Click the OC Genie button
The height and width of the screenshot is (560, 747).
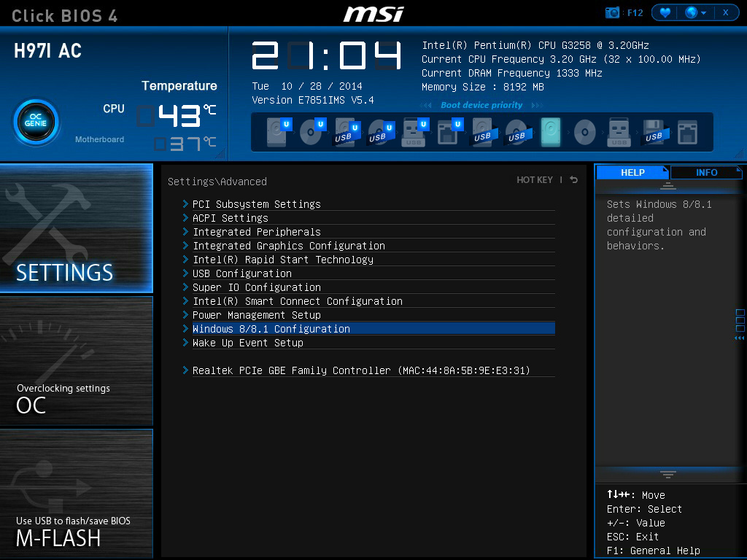point(36,122)
